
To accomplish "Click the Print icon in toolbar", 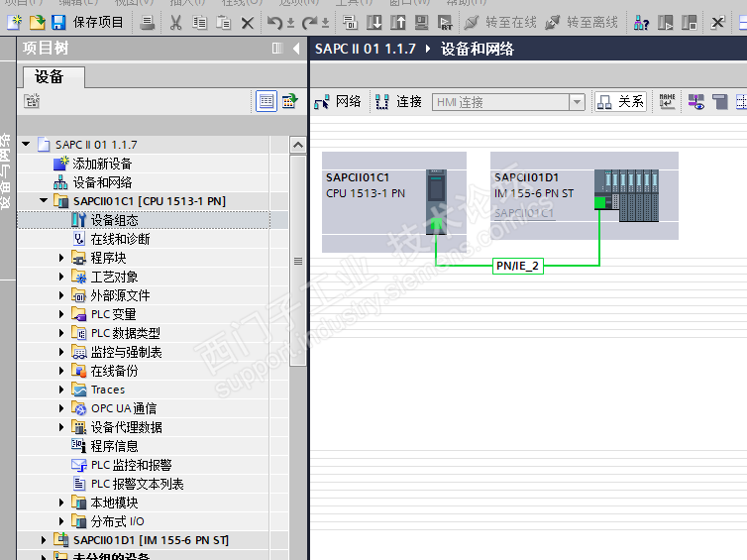I will [x=148, y=23].
